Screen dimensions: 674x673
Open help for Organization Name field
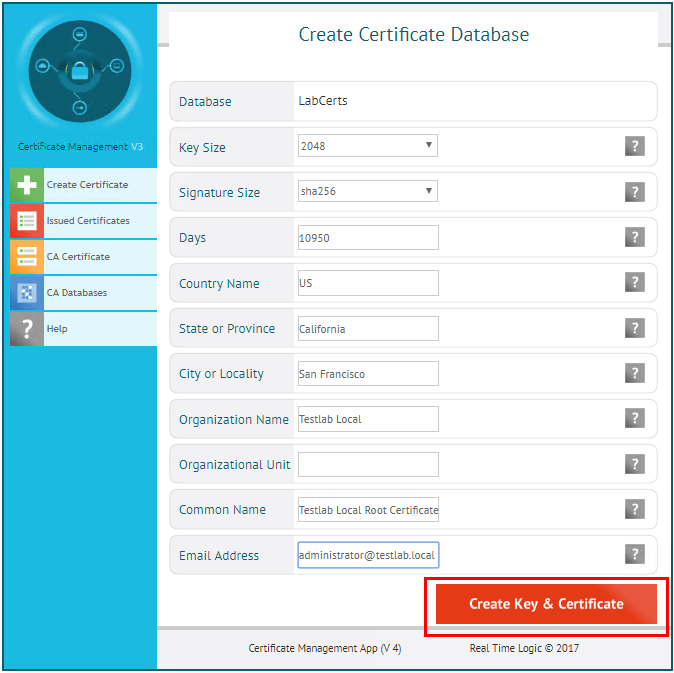(x=634, y=418)
